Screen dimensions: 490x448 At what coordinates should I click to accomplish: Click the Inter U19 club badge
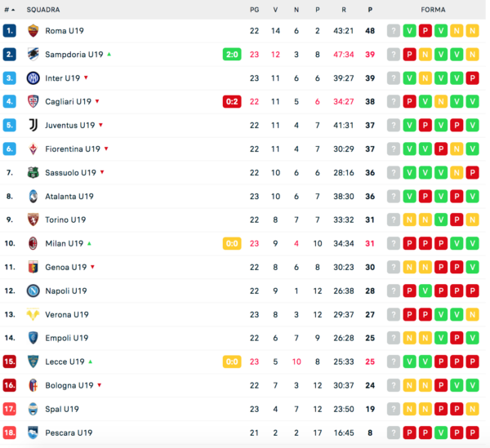pyautogui.click(x=33, y=78)
